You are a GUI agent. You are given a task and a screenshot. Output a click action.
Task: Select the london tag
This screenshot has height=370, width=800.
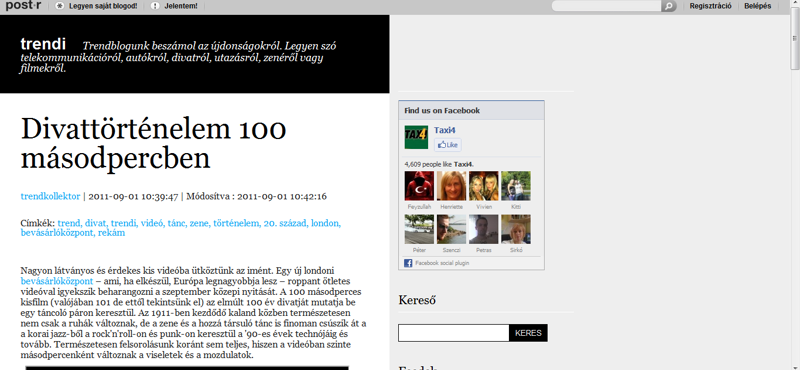(326, 223)
